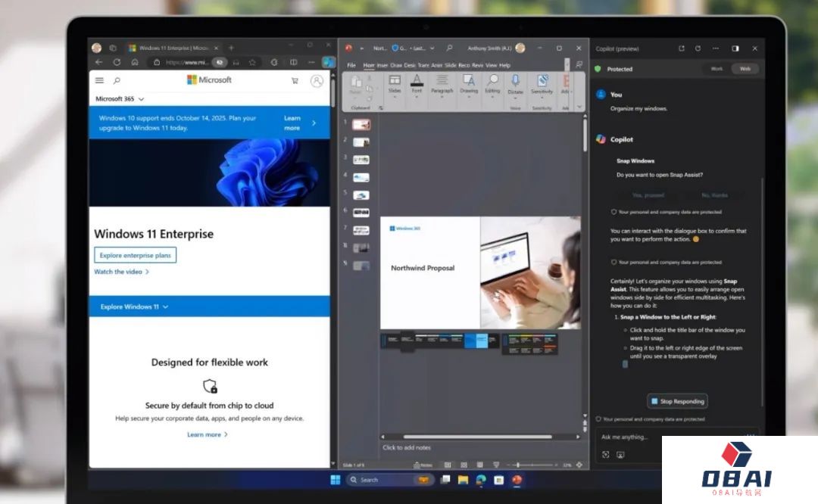
Task: Click PowerPoint horizontal scrollbar
Action: [x=477, y=437]
